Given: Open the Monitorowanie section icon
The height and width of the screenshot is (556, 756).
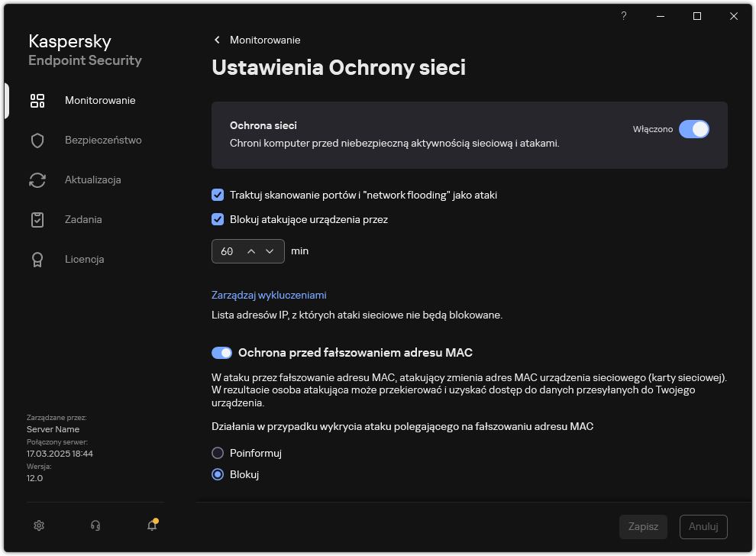Looking at the screenshot, I should click(x=37, y=100).
